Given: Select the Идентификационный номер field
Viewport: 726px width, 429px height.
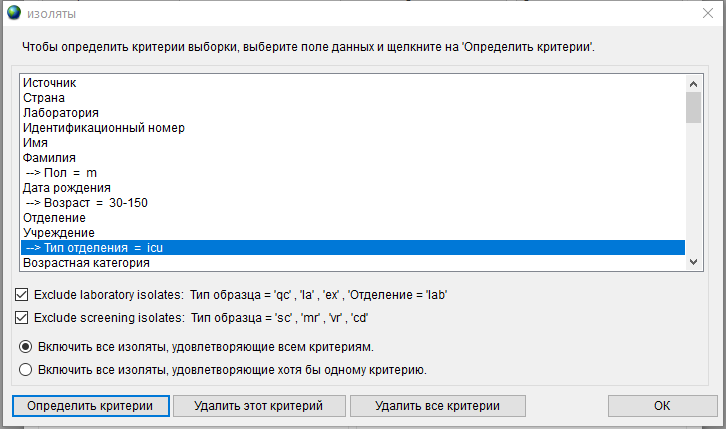Looking at the screenshot, I should tap(353, 128).
